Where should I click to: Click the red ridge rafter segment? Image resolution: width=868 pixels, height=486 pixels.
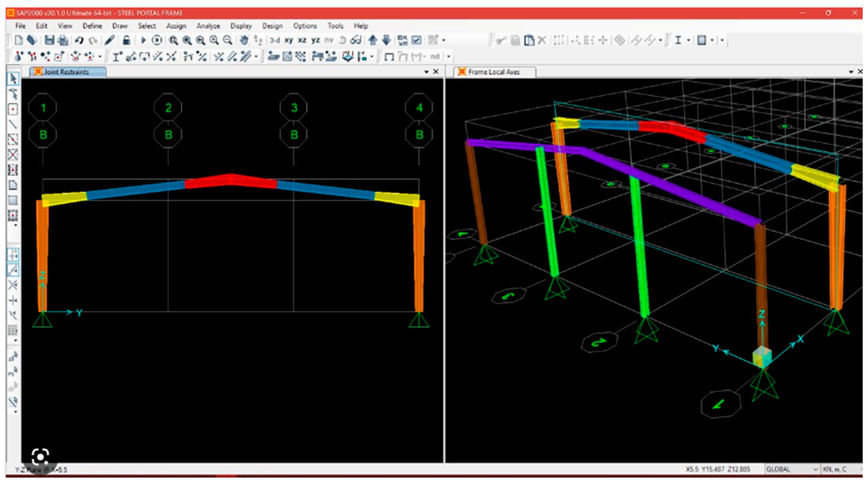point(231,181)
